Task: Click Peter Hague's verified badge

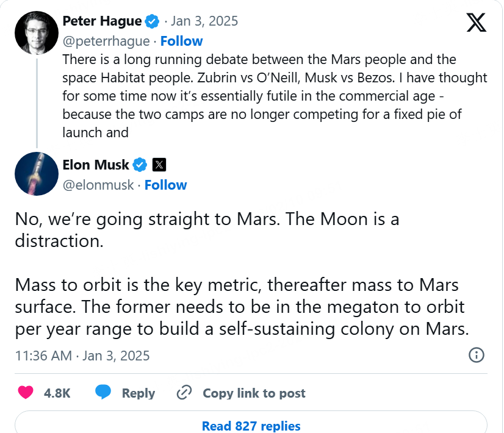Action: [152, 21]
